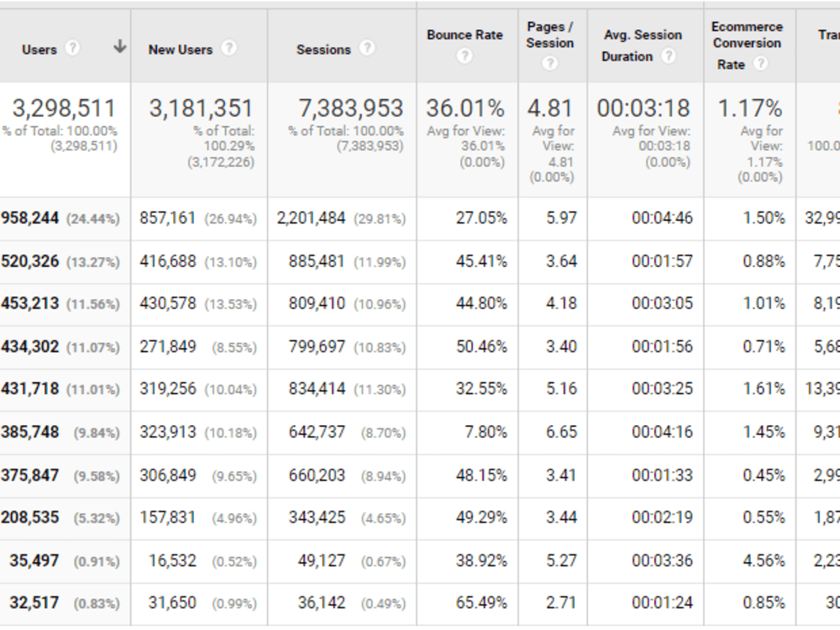Image resolution: width=840 pixels, height=630 pixels.
Task: Click the conversion rate cell 0.85%
Action: tap(764, 602)
